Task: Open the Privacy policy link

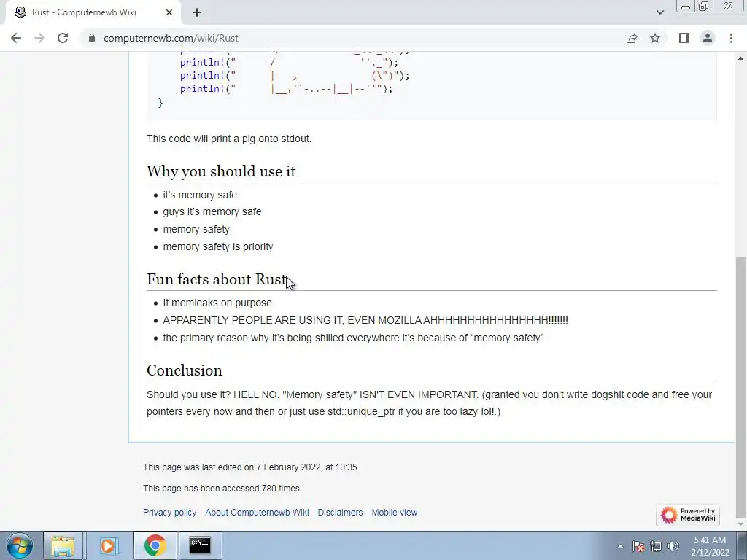Action: pos(169,513)
